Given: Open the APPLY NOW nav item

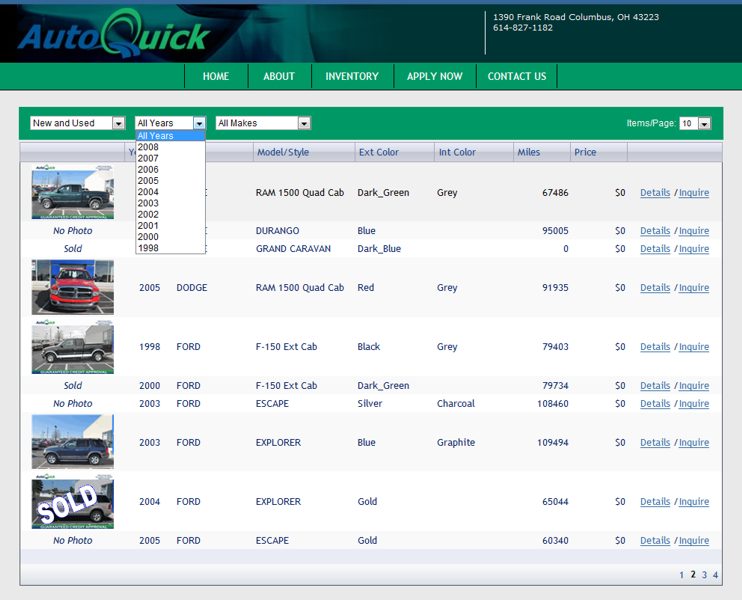Looking at the screenshot, I should [434, 76].
